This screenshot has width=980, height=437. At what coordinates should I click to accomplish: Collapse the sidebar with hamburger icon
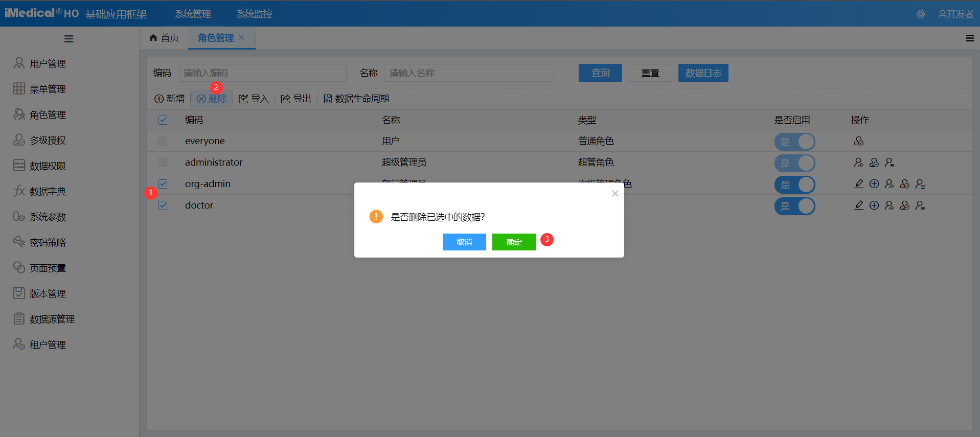(69, 39)
